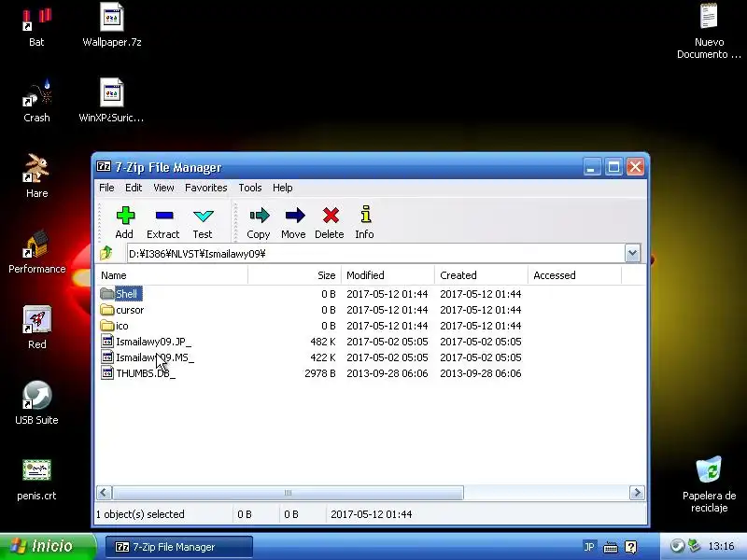Select the Red desktop shortcut
This screenshot has height=560, width=747.
coord(36,328)
